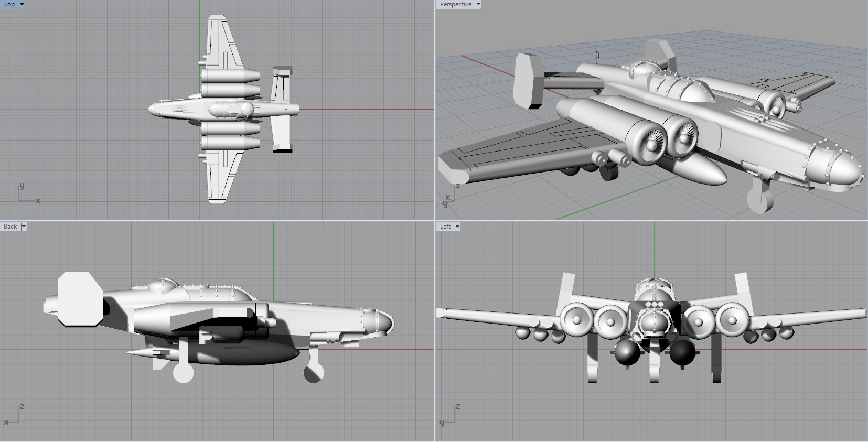
Task: Pick the rear landing wheel in Back view
Action: pyautogui.click(x=183, y=371)
